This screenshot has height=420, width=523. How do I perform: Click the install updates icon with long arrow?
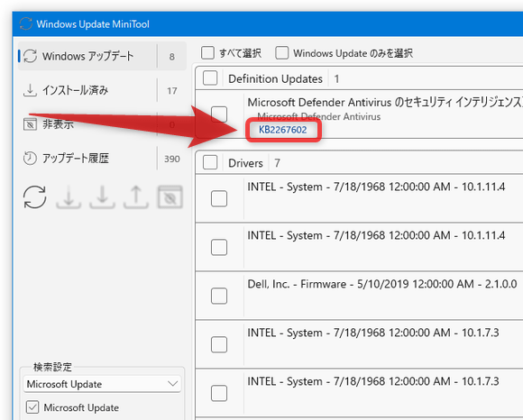[x=102, y=197]
